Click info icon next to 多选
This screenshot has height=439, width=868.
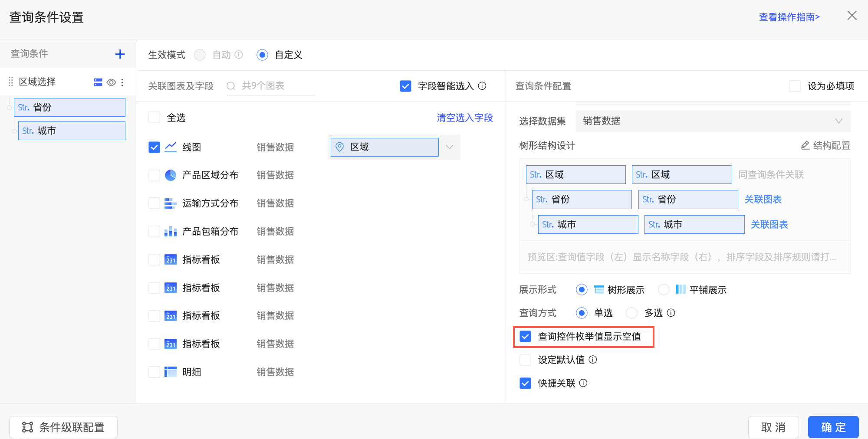tap(671, 313)
